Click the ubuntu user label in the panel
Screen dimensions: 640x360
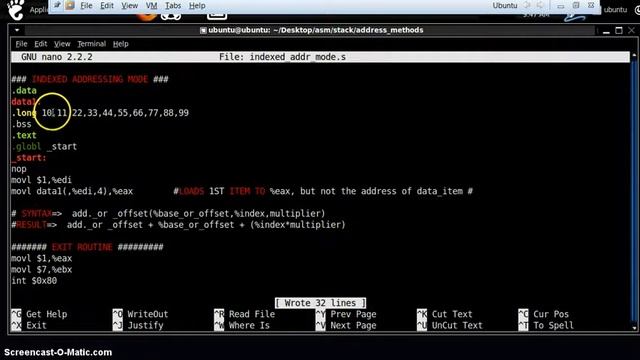(x=615, y=9)
